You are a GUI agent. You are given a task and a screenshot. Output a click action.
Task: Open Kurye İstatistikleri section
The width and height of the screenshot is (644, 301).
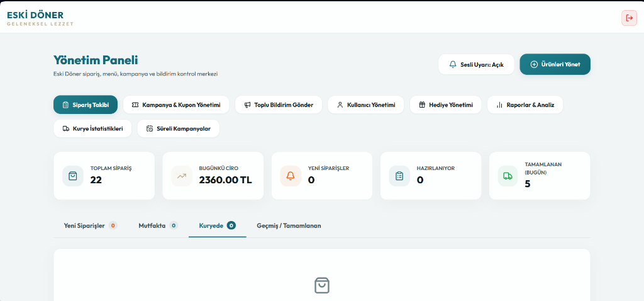tap(92, 128)
